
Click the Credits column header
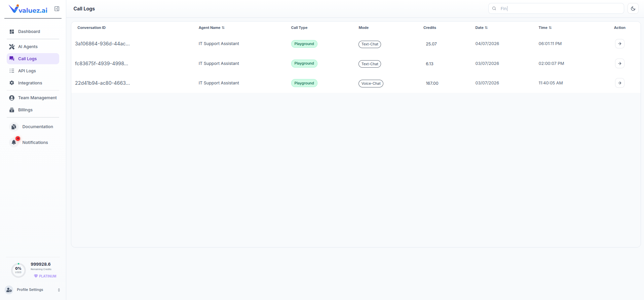tap(429, 28)
